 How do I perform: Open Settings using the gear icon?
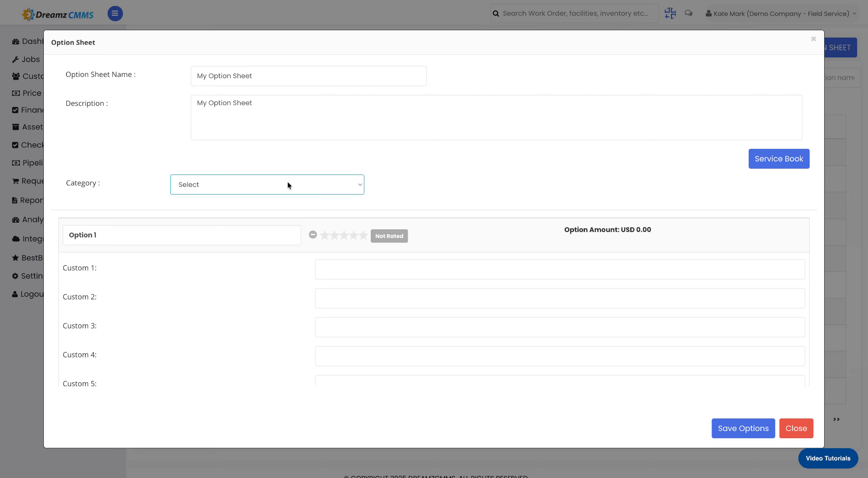[15, 276]
